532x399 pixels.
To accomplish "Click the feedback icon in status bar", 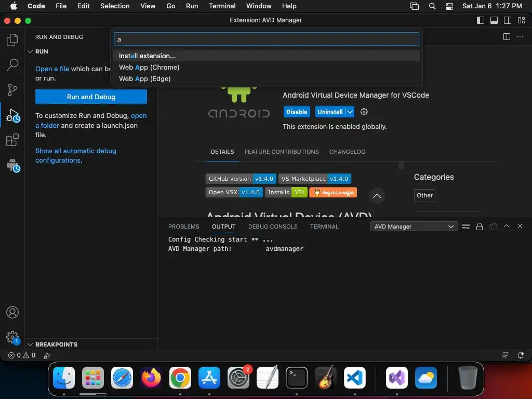I will point(505,355).
